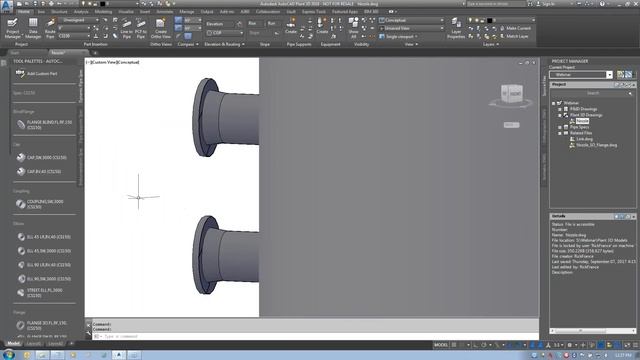Switch to the Model layout tab
Image resolution: width=640 pixels, height=360 pixels.
pyautogui.click(x=13, y=344)
